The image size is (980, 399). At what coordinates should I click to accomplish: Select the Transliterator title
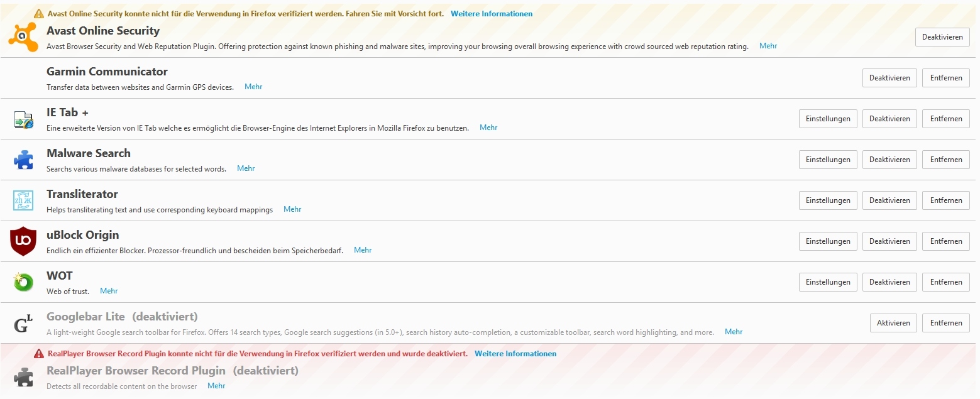click(x=82, y=194)
